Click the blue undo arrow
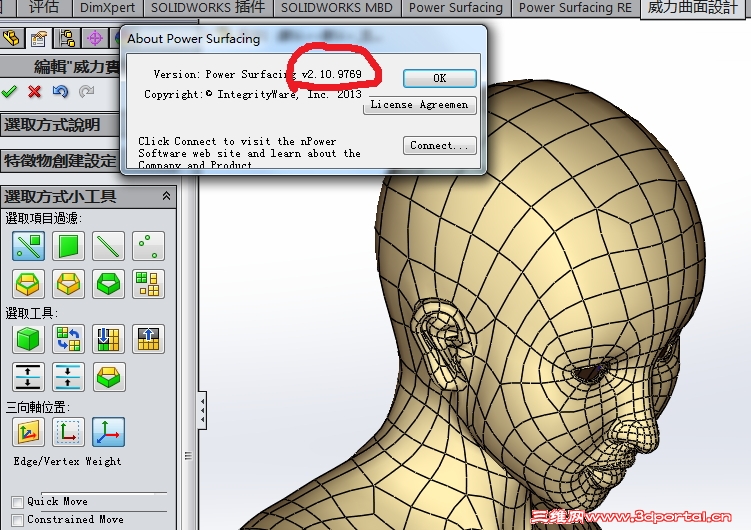The height and width of the screenshot is (530, 751). (x=60, y=91)
